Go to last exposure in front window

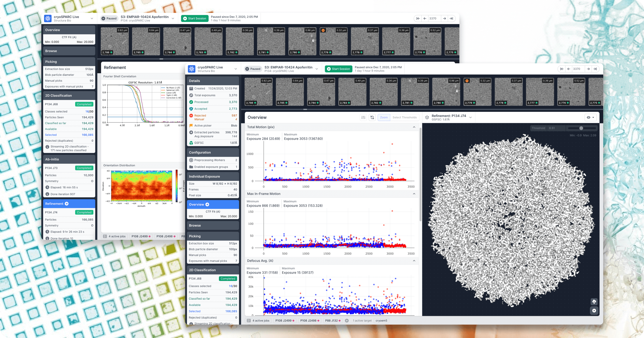595,69
